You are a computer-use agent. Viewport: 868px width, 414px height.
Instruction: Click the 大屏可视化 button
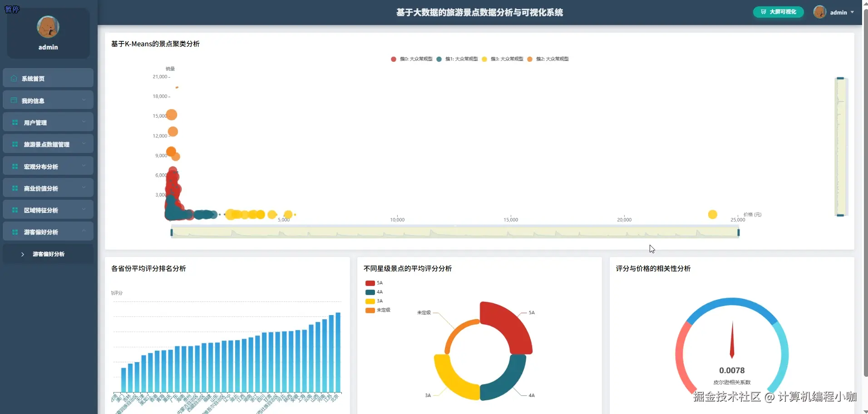778,12
